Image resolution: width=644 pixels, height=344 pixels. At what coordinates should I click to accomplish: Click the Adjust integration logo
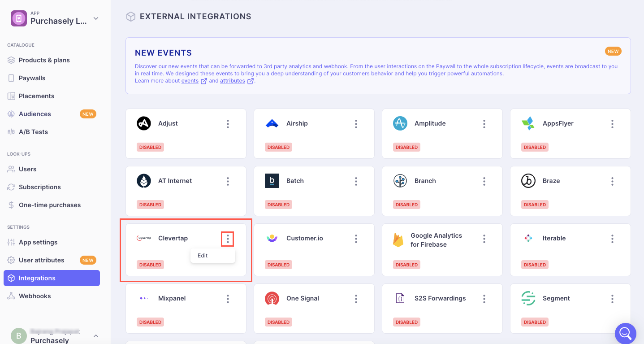pos(144,123)
